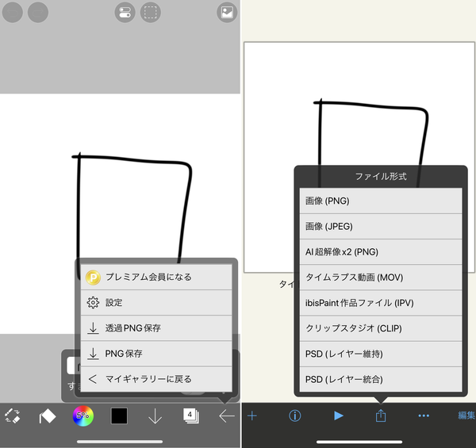Select PSD (レイヤー維持) format
This screenshot has height=448, width=476.
tap(381, 354)
